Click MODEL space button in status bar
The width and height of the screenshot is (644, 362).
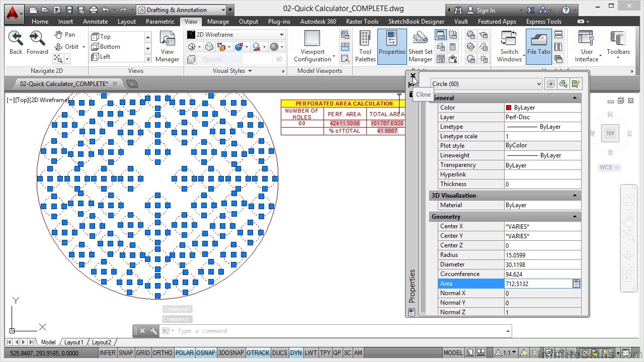(x=453, y=353)
